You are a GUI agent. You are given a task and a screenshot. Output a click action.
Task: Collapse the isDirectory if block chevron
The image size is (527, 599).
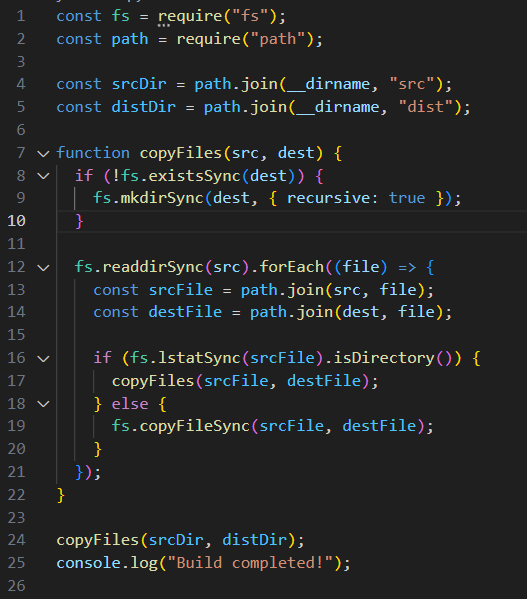point(44,358)
